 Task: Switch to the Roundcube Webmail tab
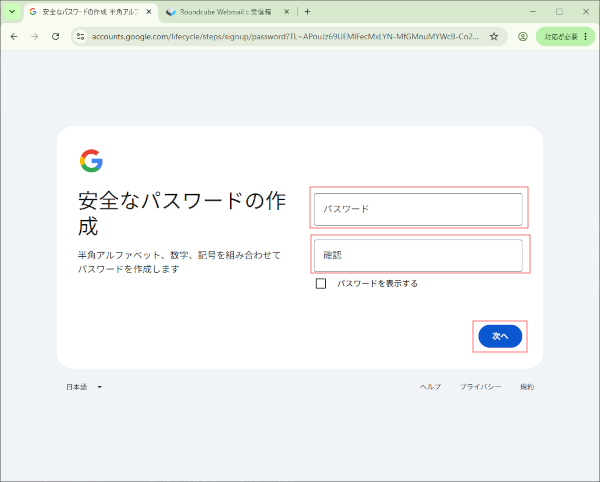click(x=228, y=12)
